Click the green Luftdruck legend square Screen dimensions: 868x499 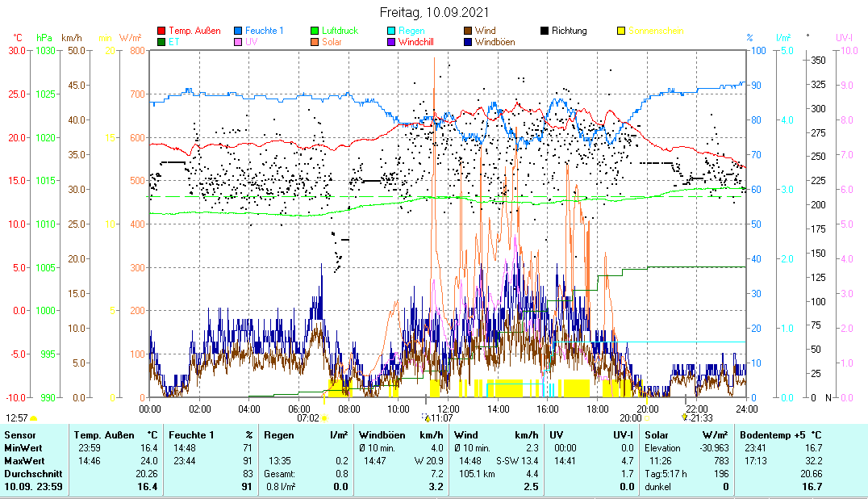315,31
